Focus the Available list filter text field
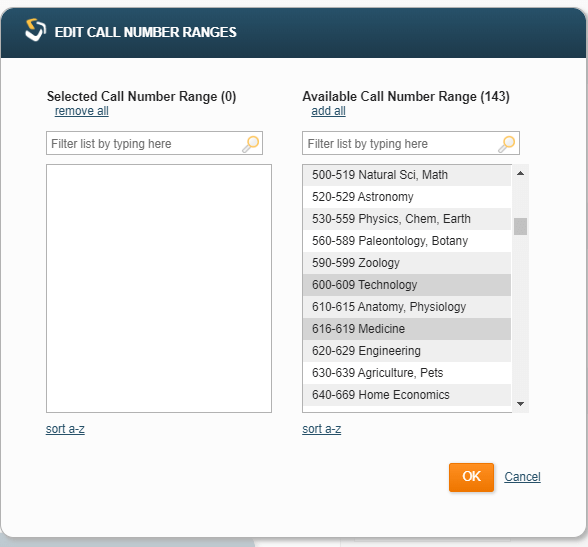Image resolution: width=588 pixels, height=547 pixels. pyautogui.click(x=411, y=143)
